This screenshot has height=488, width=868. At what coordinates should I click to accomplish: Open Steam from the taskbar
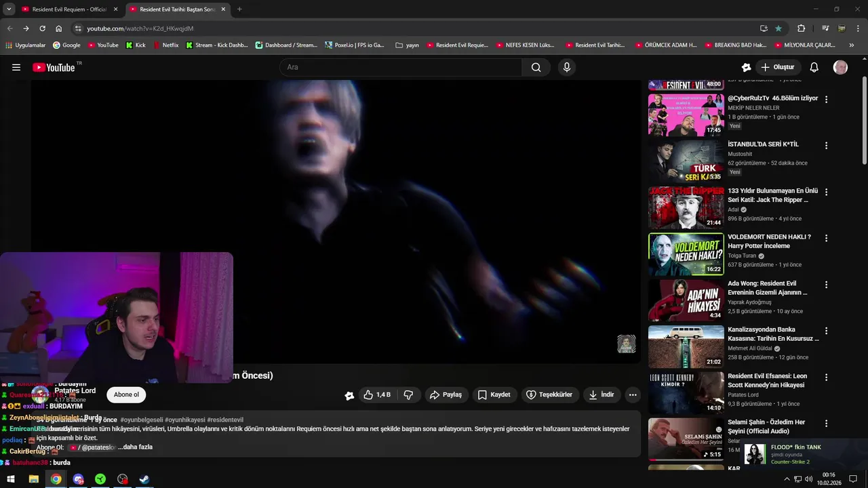pyautogui.click(x=144, y=479)
